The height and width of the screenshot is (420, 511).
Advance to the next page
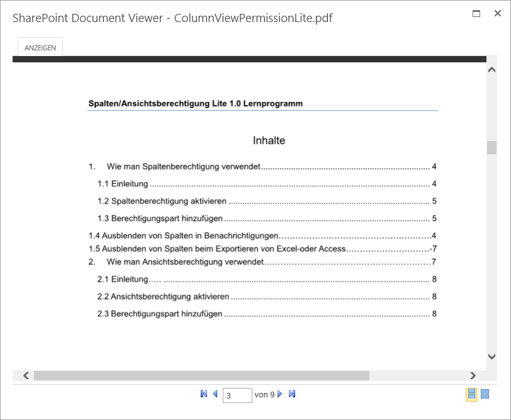(x=280, y=394)
